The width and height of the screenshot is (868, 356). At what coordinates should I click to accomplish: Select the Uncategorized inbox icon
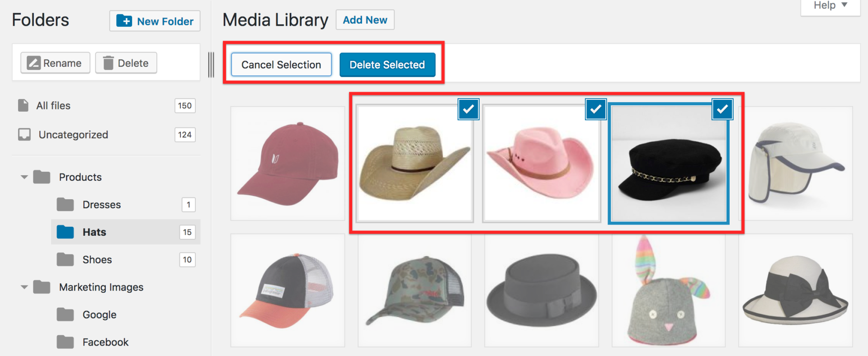[x=24, y=135]
